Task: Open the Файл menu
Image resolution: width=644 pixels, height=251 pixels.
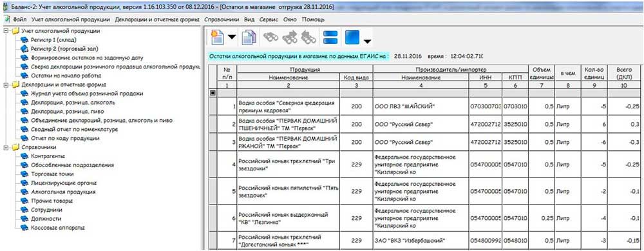Action: click(x=19, y=19)
